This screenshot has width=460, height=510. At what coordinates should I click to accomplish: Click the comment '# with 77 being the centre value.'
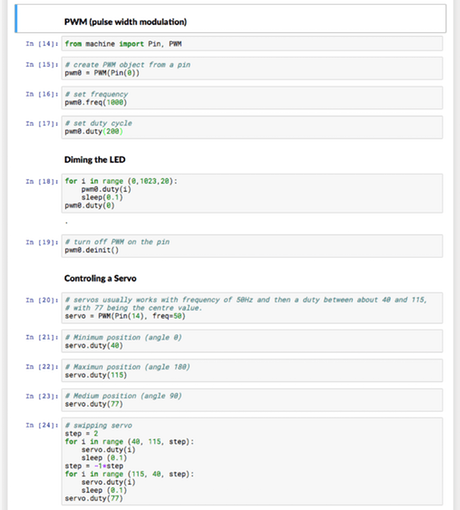134,308
